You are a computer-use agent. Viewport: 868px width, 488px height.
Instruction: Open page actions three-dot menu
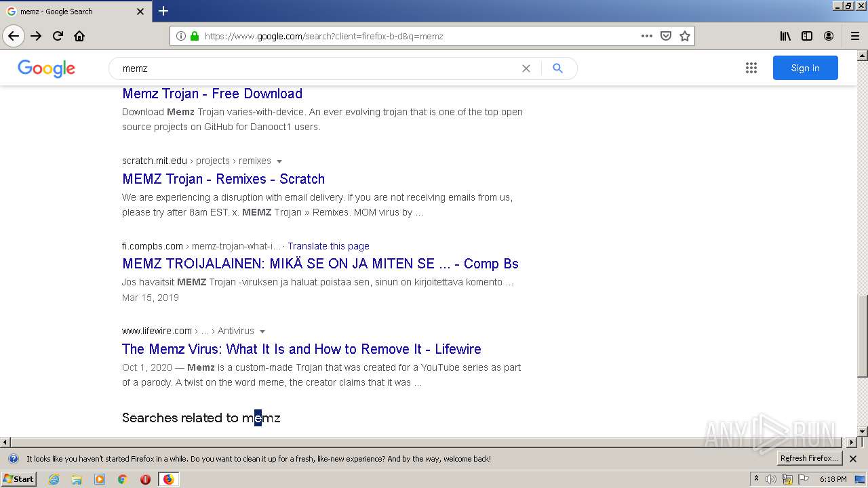[647, 36]
